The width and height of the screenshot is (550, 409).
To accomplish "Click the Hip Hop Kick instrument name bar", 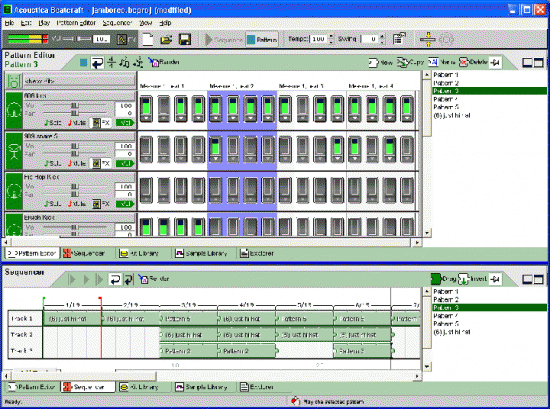I will coord(79,177).
